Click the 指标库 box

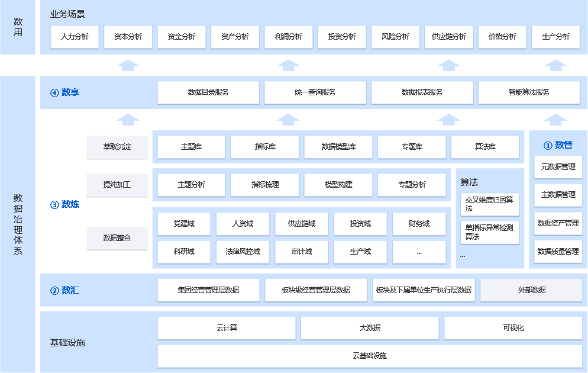(265, 147)
